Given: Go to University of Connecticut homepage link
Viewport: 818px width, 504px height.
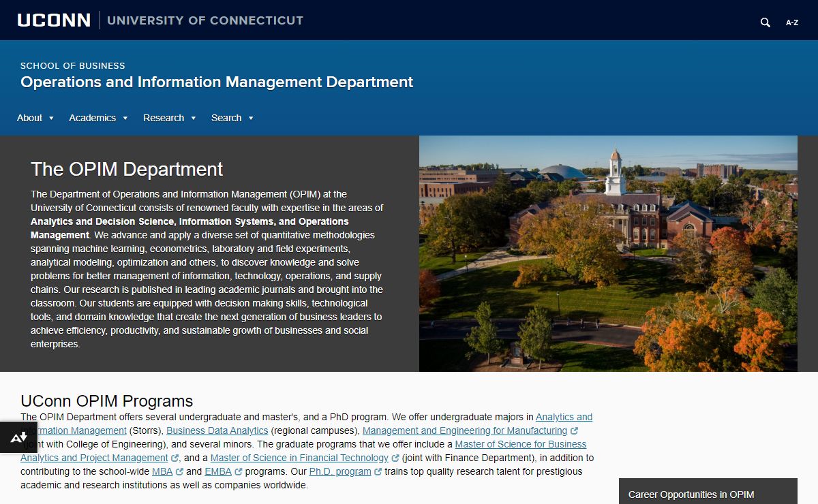Looking at the screenshot, I should coord(204,20).
